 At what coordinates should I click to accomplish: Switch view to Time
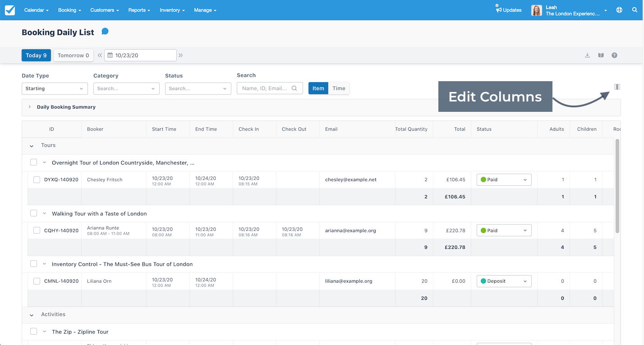pos(339,88)
